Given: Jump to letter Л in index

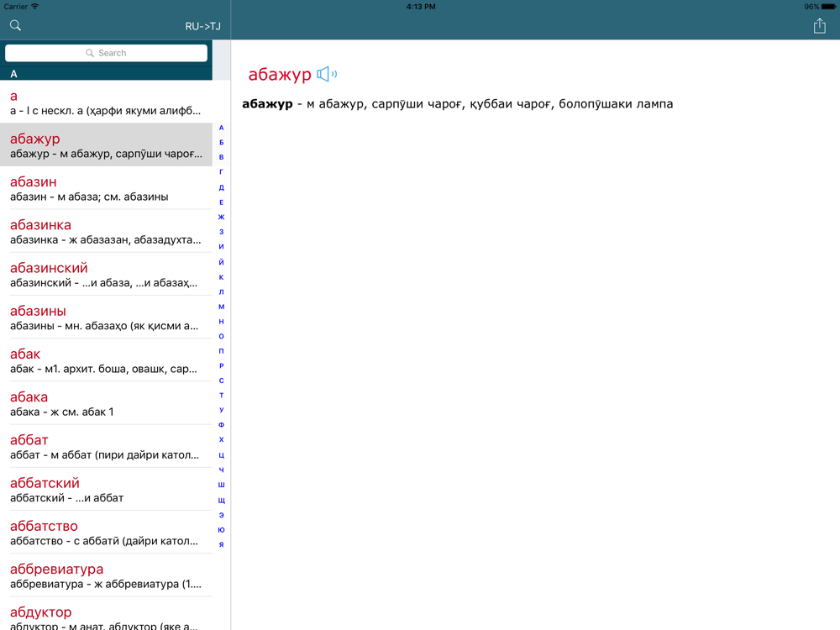Looking at the screenshot, I should coord(221,292).
